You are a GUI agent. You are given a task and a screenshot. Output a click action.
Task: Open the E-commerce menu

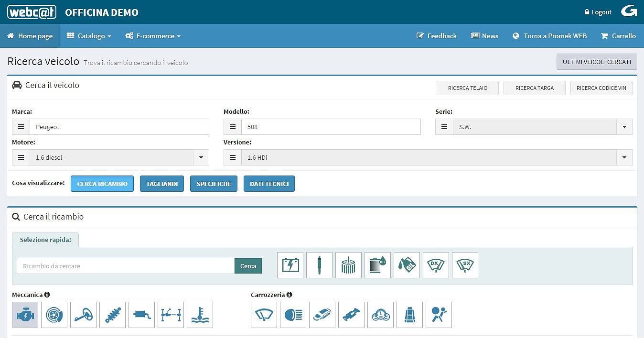[153, 36]
